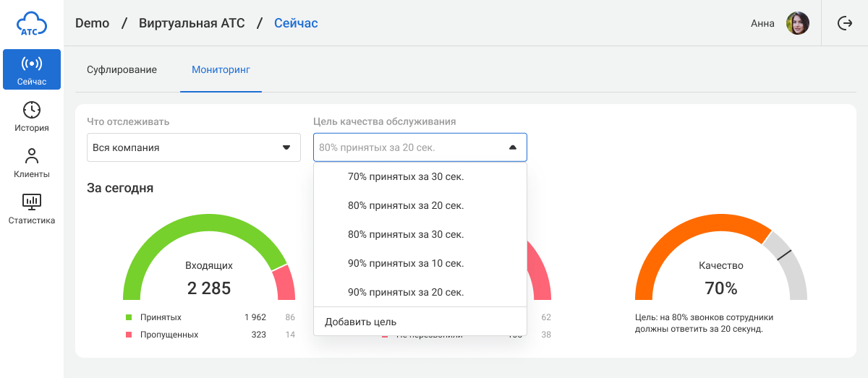Choose 80% принятых за 20 сек. option

tap(406, 205)
